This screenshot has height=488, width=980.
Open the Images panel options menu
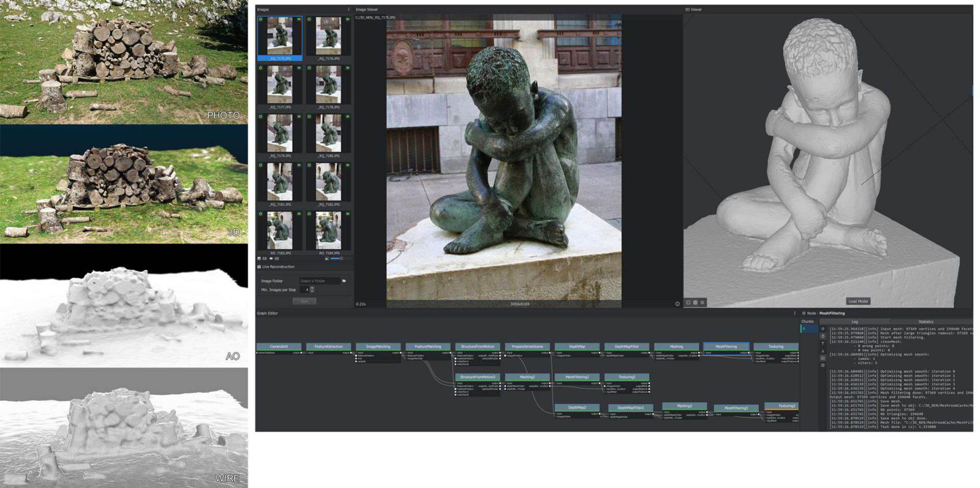click(x=349, y=9)
